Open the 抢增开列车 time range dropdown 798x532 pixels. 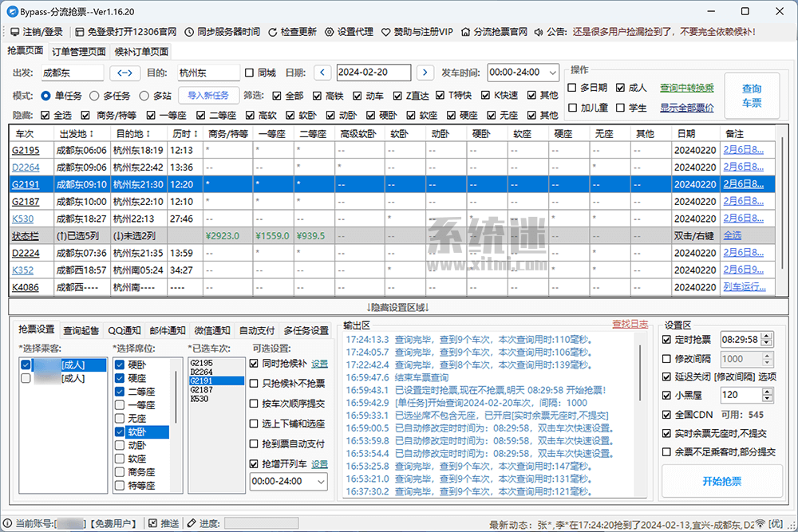(289, 481)
